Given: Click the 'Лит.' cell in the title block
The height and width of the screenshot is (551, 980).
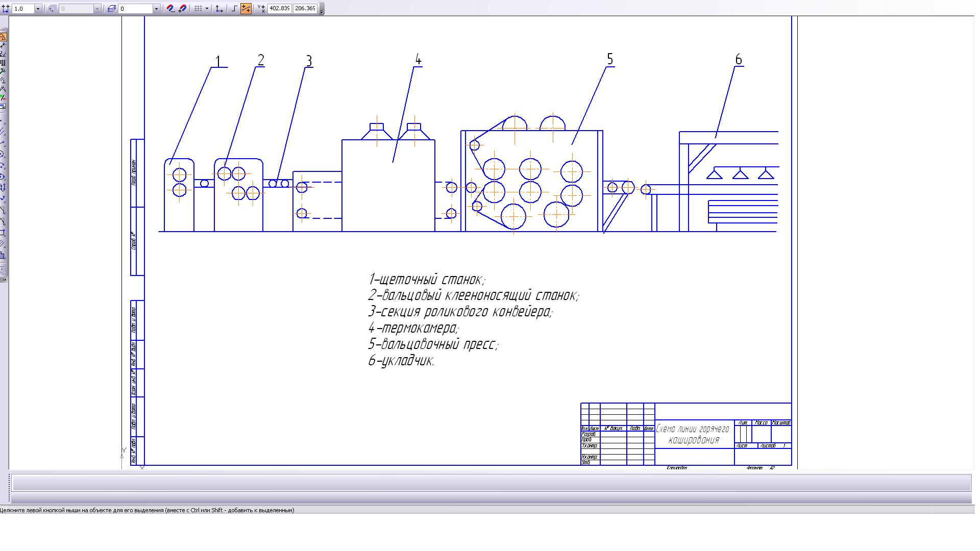Looking at the screenshot, I should pyautogui.click(x=743, y=423).
